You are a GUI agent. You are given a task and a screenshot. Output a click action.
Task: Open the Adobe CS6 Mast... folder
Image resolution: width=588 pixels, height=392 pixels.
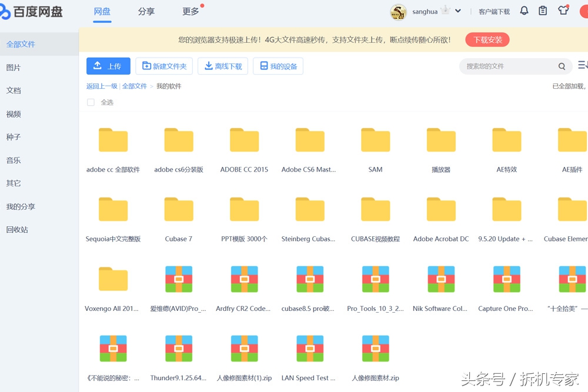pyautogui.click(x=310, y=140)
